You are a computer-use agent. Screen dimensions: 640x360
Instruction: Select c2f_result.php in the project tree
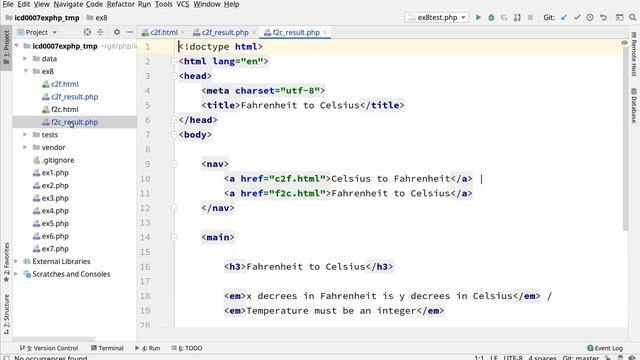pos(74,97)
